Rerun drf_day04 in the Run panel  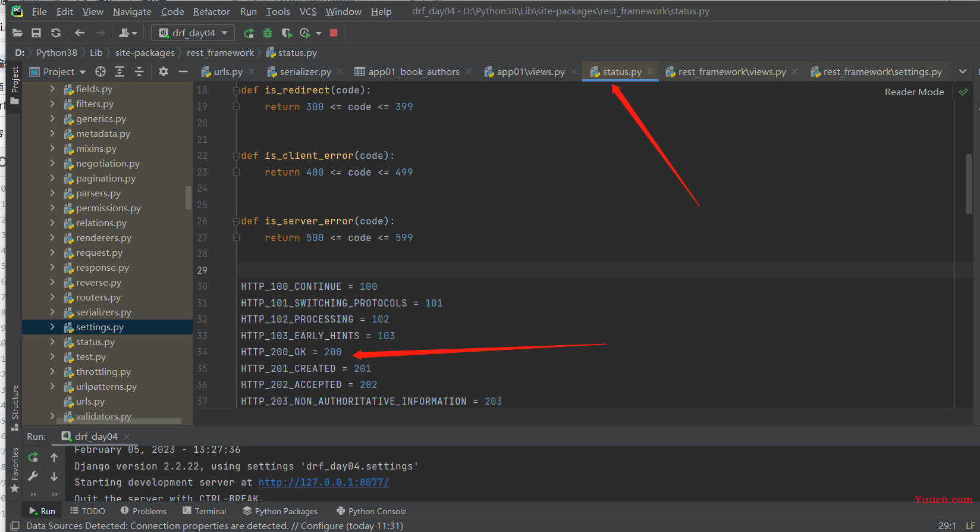pyautogui.click(x=33, y=457)
